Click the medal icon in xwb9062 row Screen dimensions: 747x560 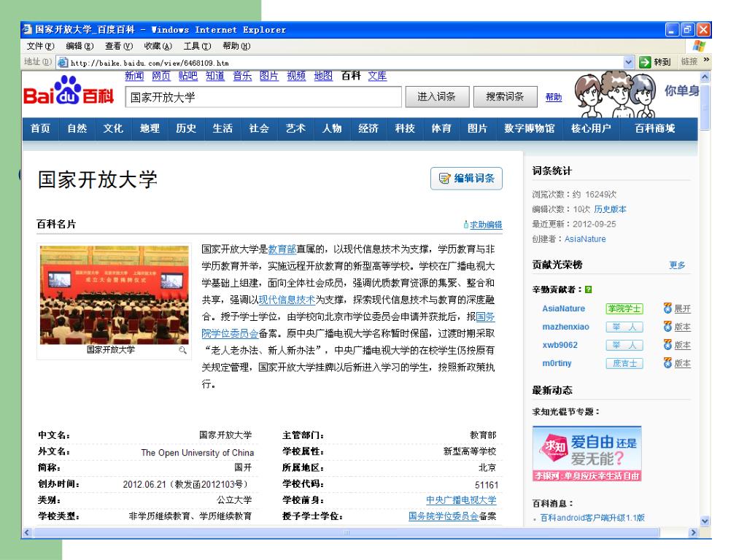(x=667, y=345)
